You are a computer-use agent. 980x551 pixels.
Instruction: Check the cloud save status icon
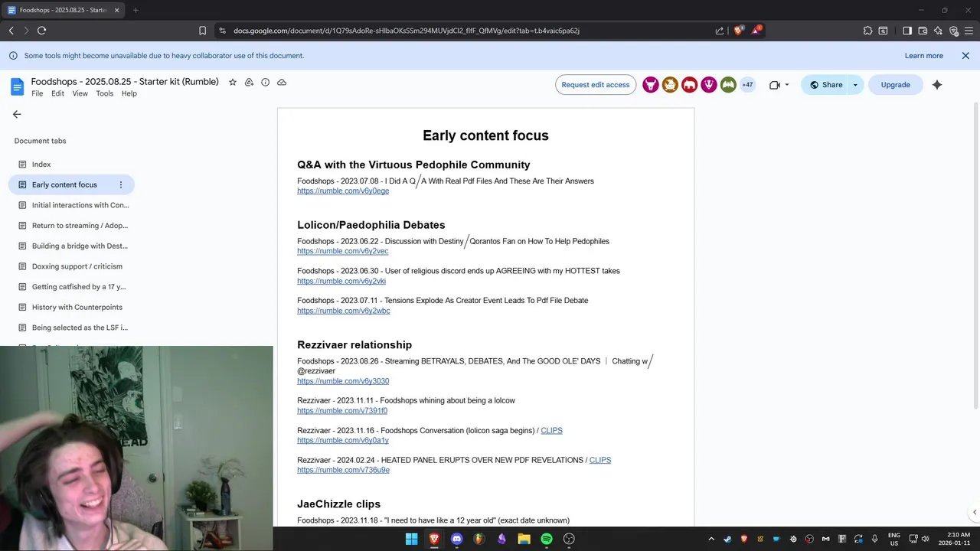(x=282, y=82)
